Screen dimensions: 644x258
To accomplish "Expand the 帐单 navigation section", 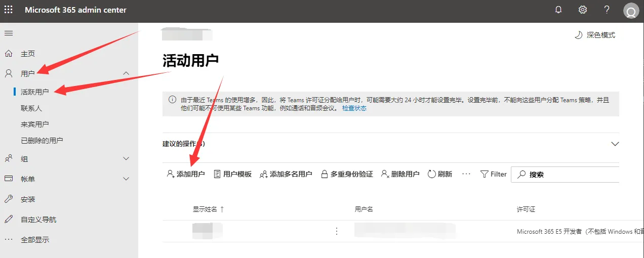I will pos(126,179).
